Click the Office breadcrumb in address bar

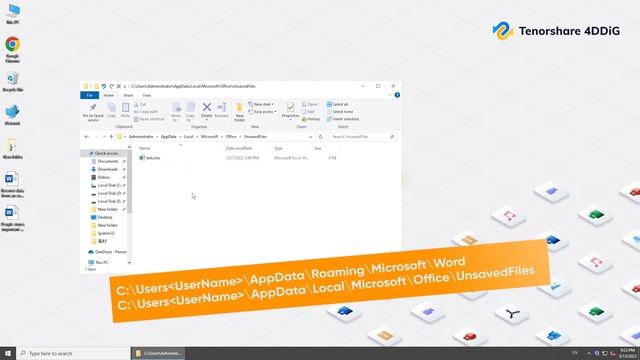coord(231,137)
